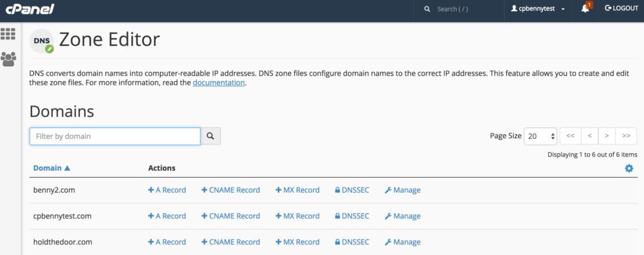This screenshot has height=255, width=644.
Task: Click the magnifier search button beside filter
Action: pyautogui.click(x=211, y=136)
